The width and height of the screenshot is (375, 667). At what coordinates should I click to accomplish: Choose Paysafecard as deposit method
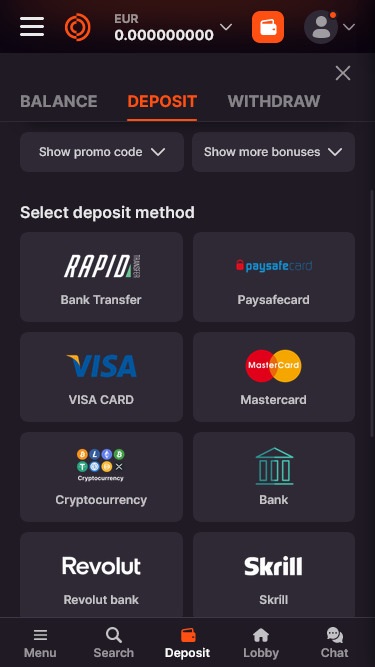point(274,277)
